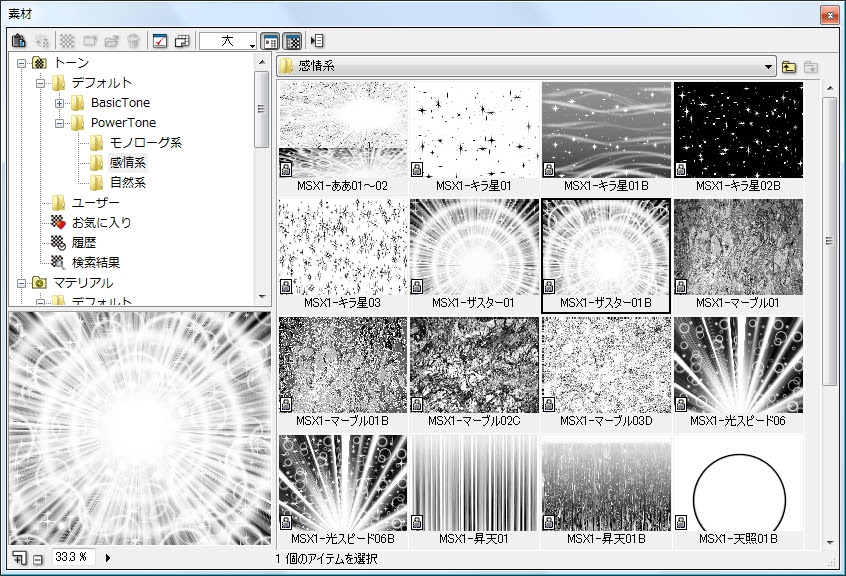Viewport: 846px width, 576px height.
Task: Open the 検索結果 search results item
Action: 96,262
